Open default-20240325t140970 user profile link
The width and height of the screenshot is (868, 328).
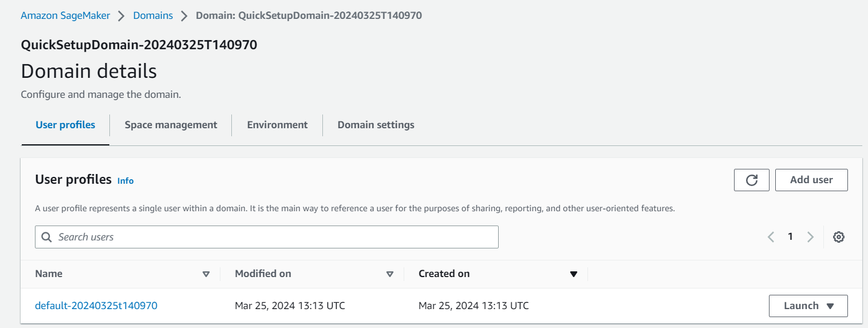point(96,306)
